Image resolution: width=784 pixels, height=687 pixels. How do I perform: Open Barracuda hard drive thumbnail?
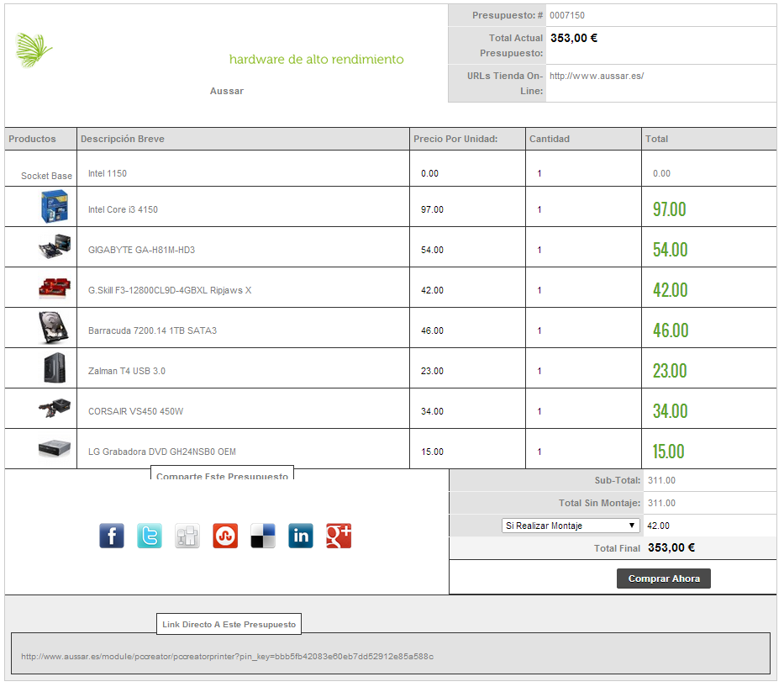pos(54,327)
